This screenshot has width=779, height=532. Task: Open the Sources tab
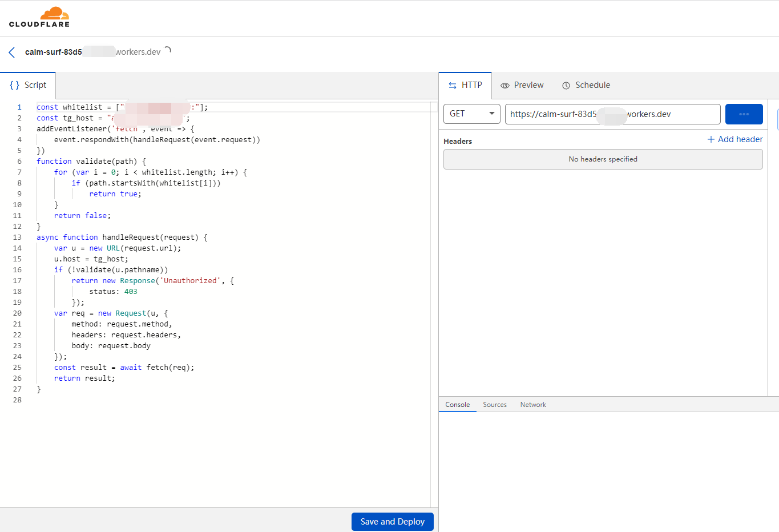(495, 405)
